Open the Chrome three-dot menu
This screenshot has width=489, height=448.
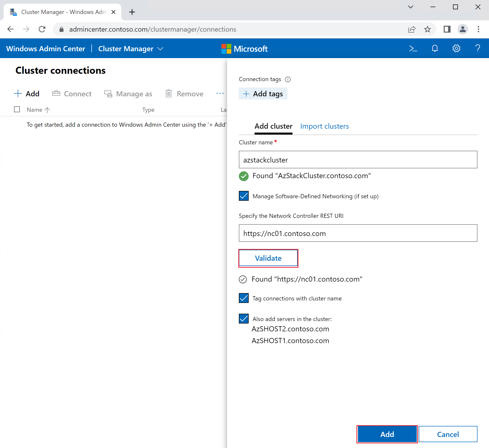[x=478, y=29]
